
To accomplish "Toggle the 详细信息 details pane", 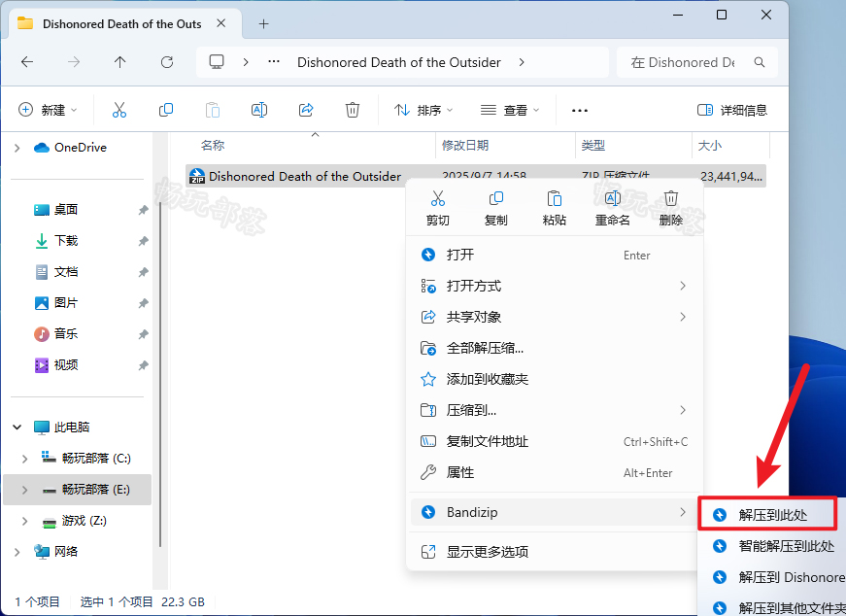I will click(732, 110).
